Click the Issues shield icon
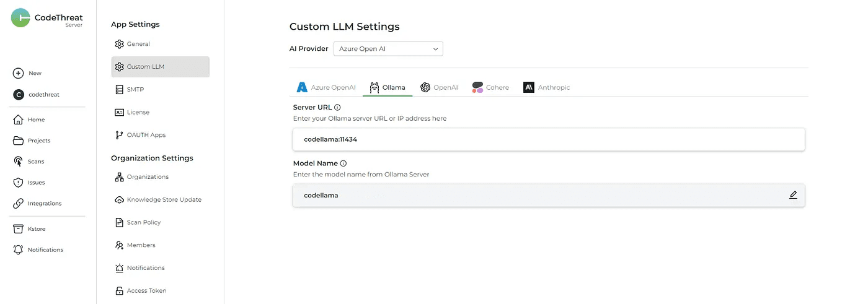868x304 pixels. (x=19, y=183)
